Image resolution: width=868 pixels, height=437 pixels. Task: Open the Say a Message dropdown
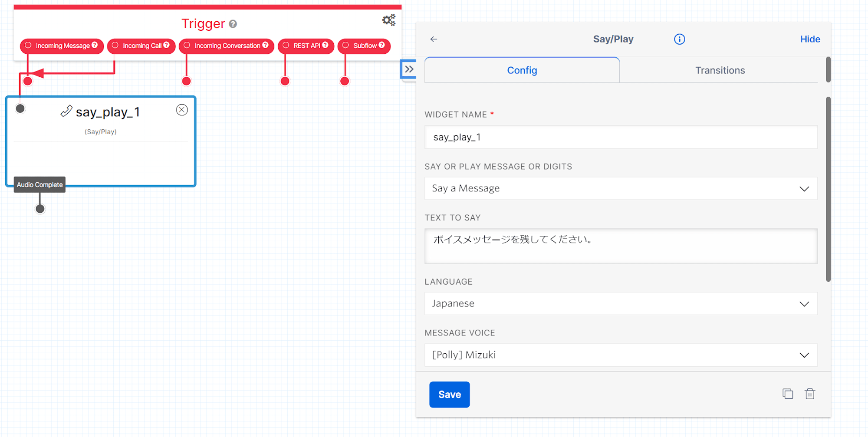pos(621,188)
